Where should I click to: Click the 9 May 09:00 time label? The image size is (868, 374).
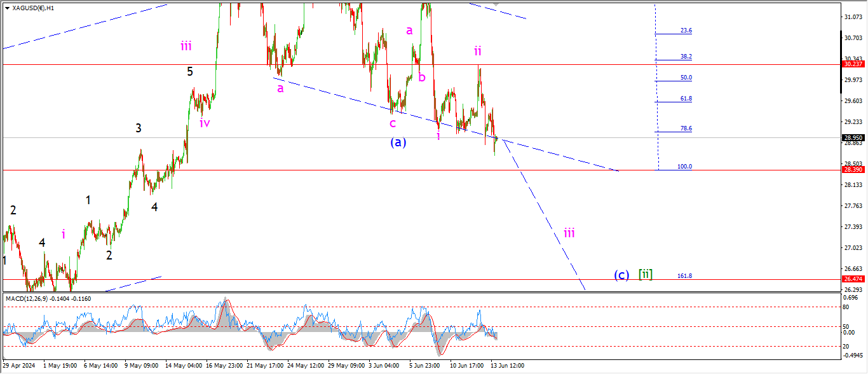142,366
